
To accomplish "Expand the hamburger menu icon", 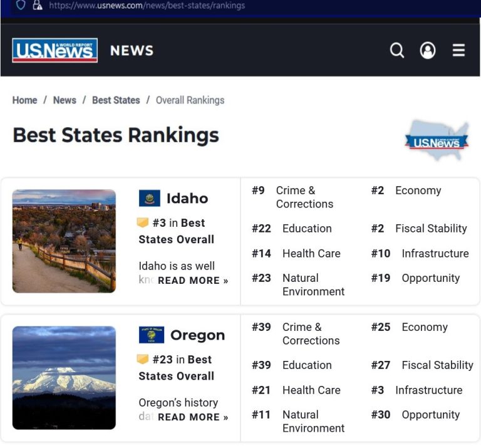I will point(459,50).
